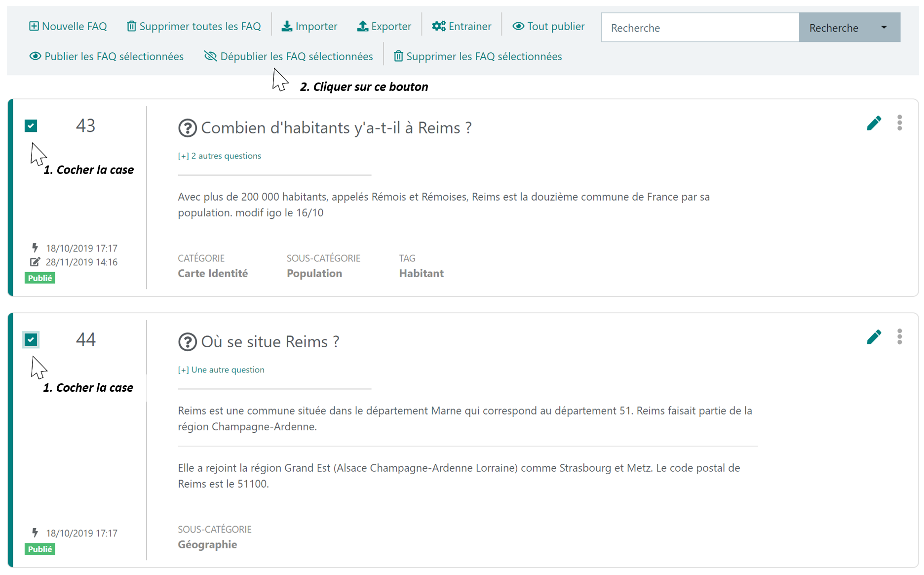Click the Exporter upload icon
The image size is (924, 575).
coord(363,26)
